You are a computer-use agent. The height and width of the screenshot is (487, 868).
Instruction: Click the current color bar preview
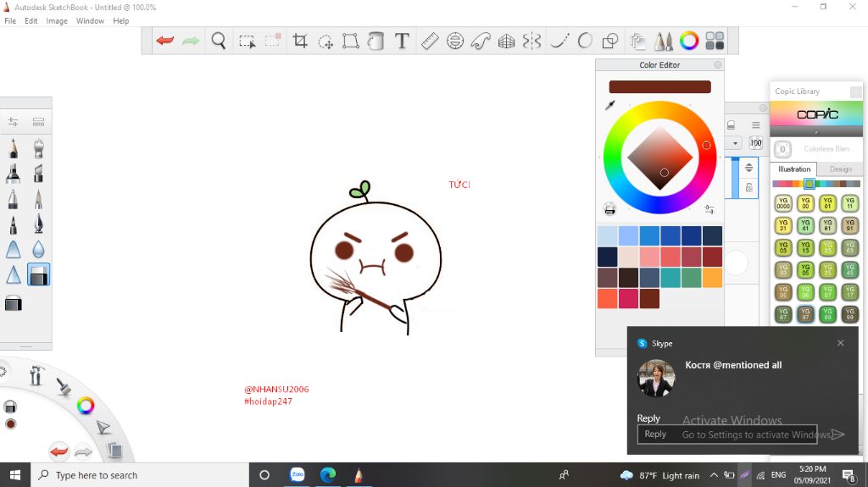tap(659, 86)
